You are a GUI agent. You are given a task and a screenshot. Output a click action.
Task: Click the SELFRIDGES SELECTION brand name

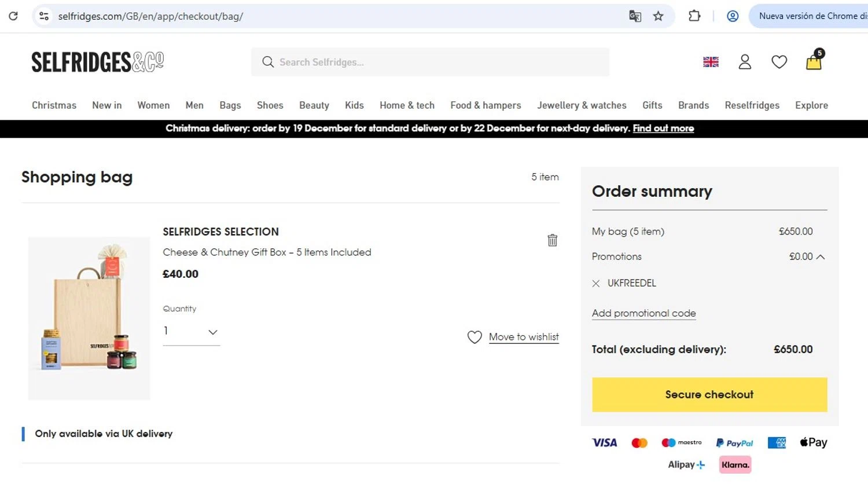point(220,232)
